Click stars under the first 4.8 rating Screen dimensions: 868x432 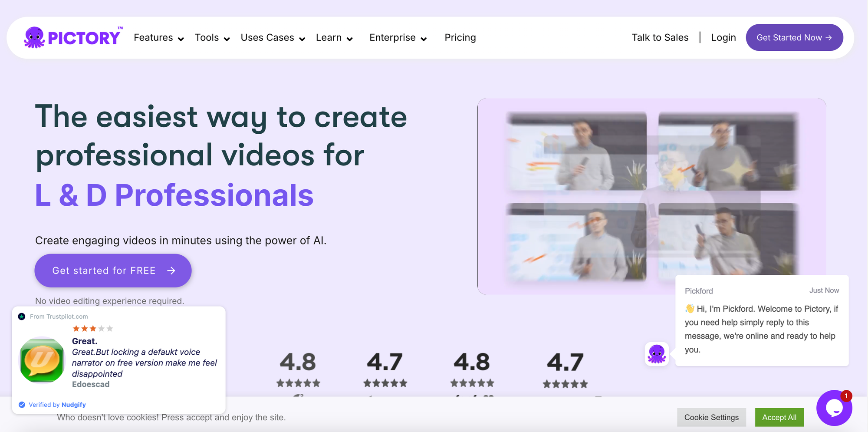point(298,383)
